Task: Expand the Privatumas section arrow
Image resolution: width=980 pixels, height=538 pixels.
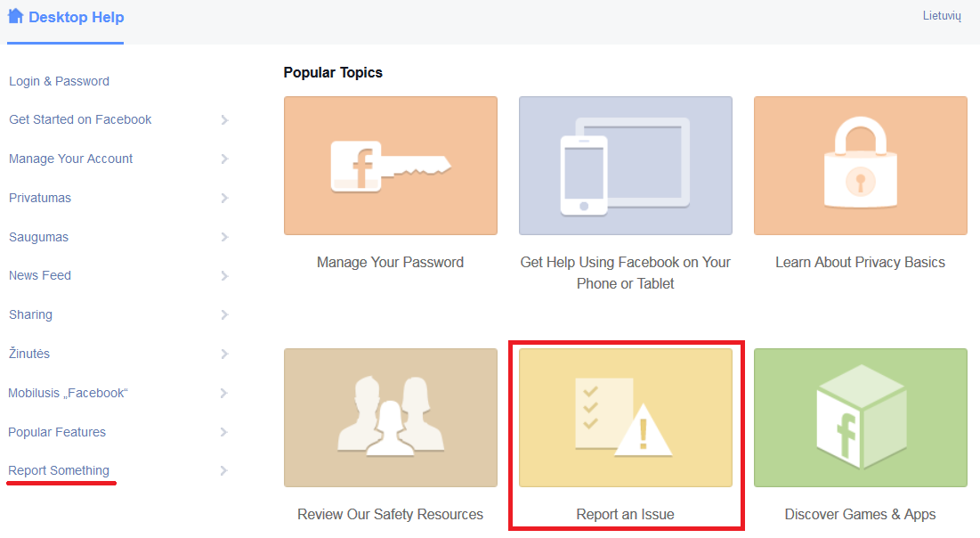Action: [224, 199]
